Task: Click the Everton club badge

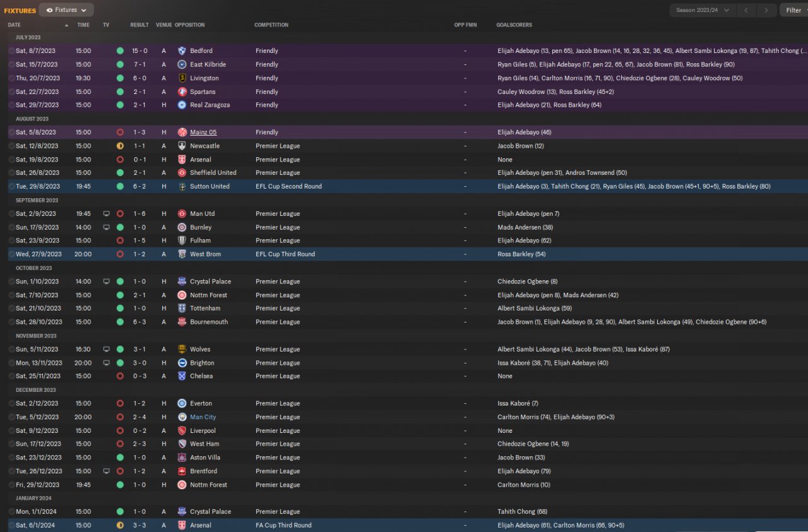Action: pos(182,403)
